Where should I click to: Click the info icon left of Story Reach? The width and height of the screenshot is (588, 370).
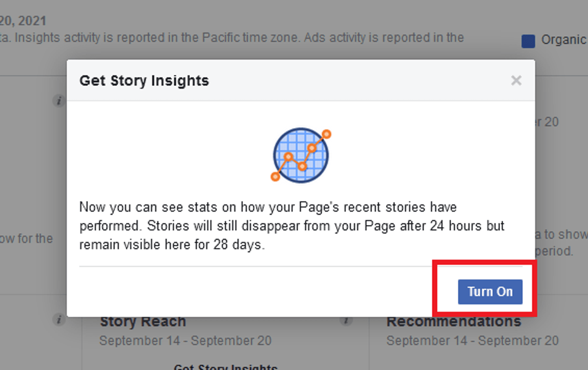click(x=59, y=320)
